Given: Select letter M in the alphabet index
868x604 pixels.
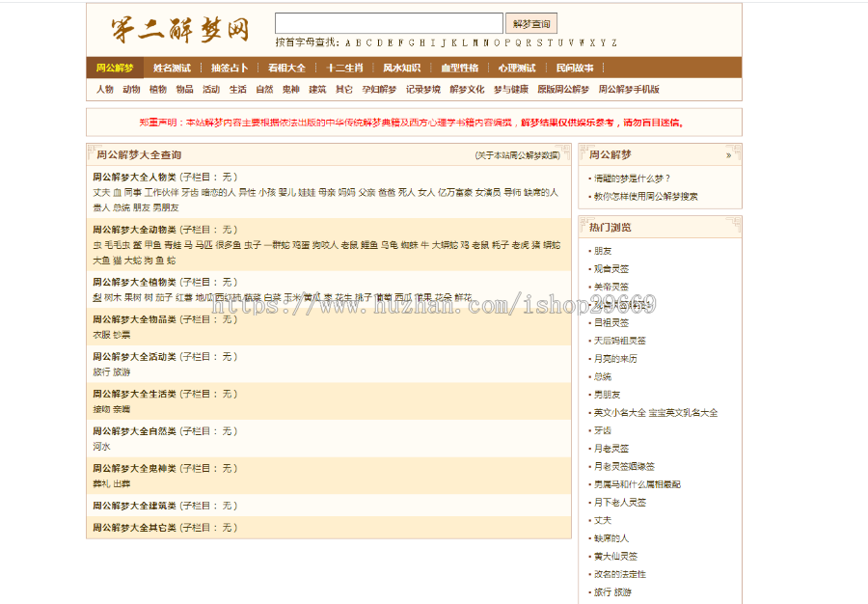Looking at the screenshot, I should pos(475,42).
